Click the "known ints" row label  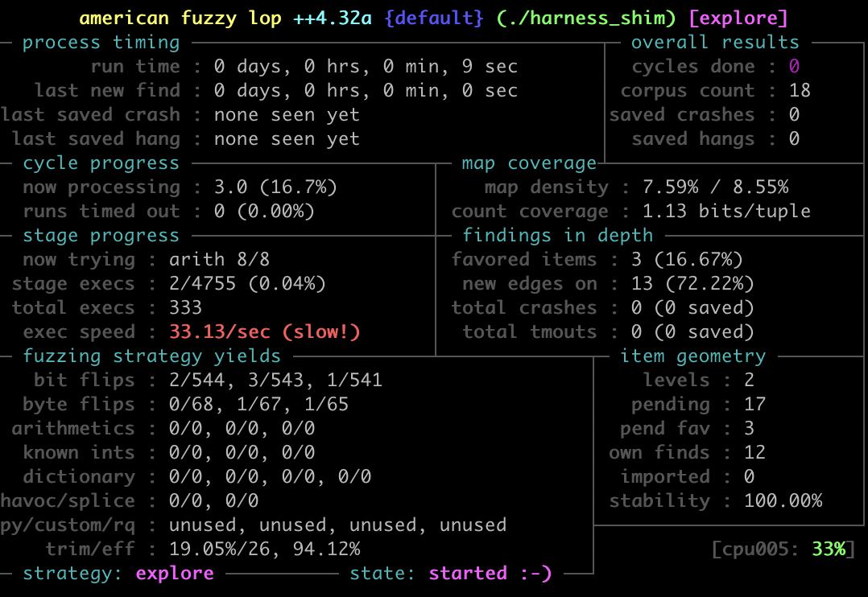click(79, 453)
